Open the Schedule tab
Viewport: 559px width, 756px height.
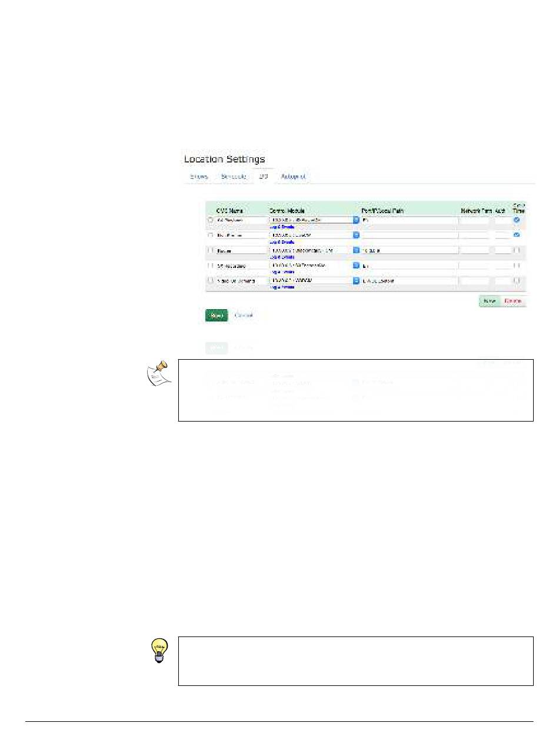point(233,176)
